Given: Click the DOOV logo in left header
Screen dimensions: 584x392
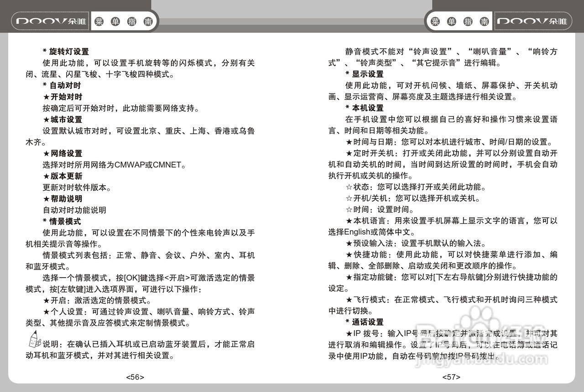Looking at the screenshot, I should [51, 21].
